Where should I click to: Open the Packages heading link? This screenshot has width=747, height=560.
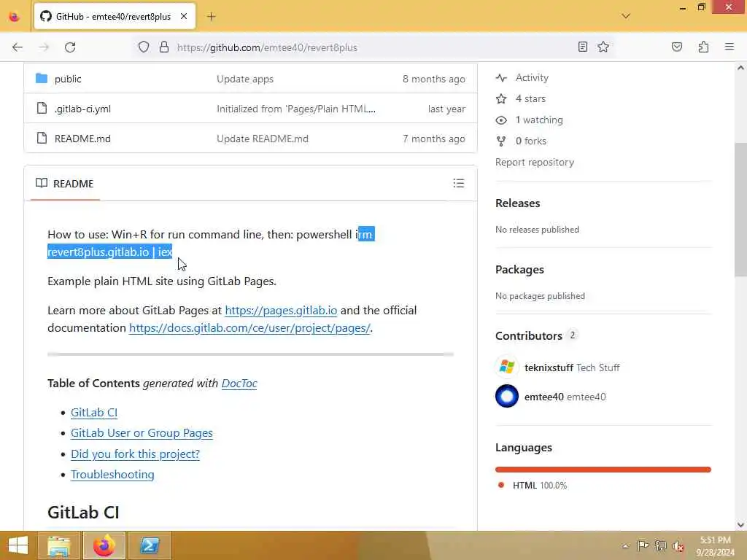(x=519, y=270)
